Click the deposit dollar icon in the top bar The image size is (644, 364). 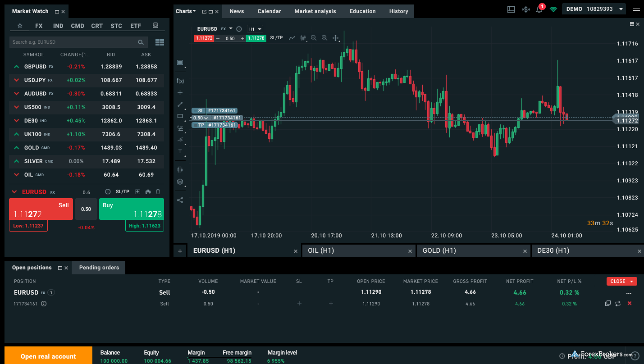[525, 9]
